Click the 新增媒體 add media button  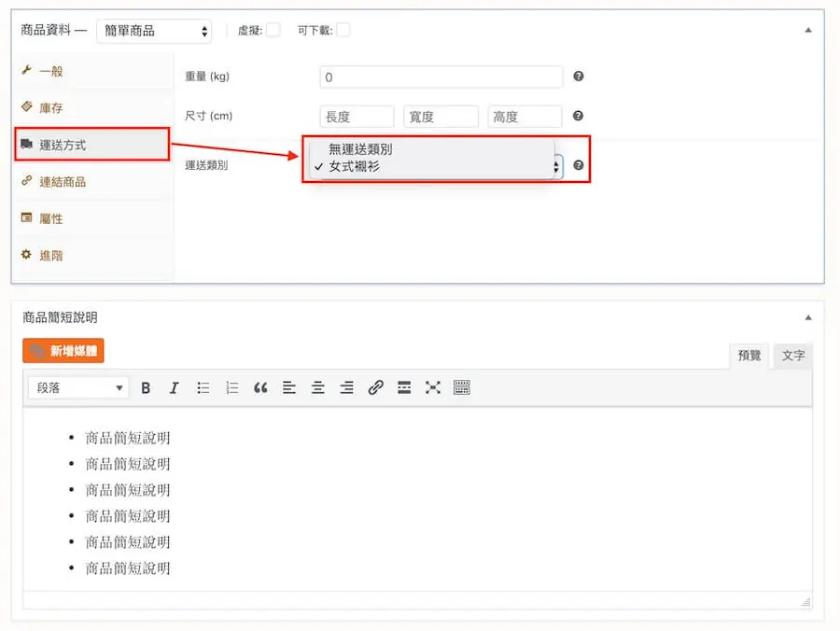pyautogui.click(x=63, y=351)
